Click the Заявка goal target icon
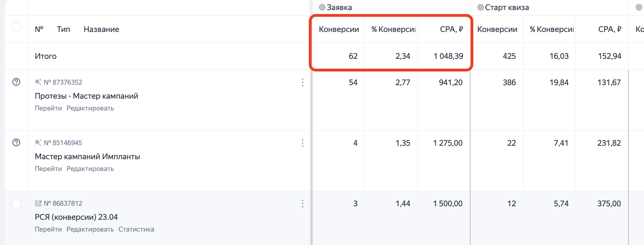The width and height of the screenshot is (644, 245). click(322, 8)
